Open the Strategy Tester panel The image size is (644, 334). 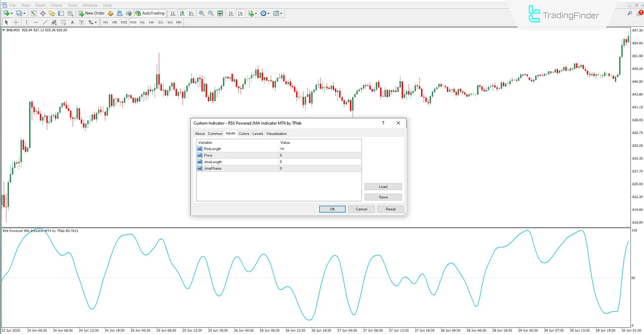point(70,13)
